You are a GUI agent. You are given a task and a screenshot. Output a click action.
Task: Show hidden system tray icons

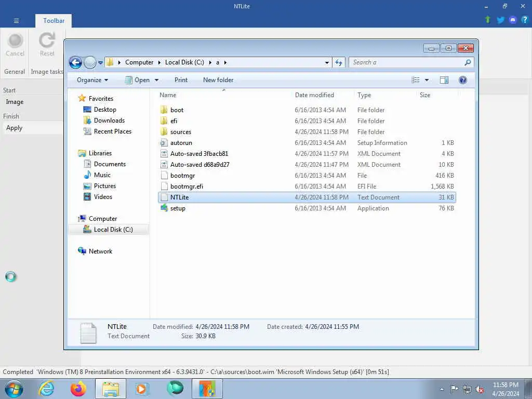point(442,390)
